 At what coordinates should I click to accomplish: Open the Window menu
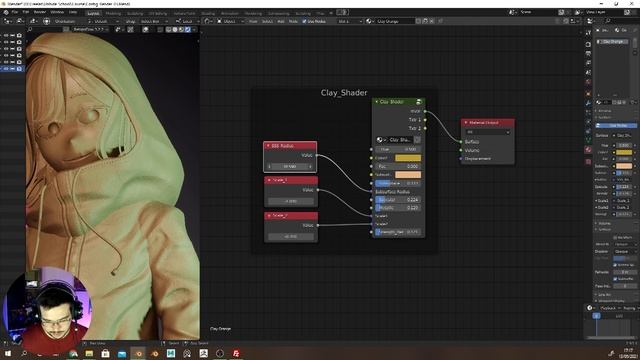57,12
